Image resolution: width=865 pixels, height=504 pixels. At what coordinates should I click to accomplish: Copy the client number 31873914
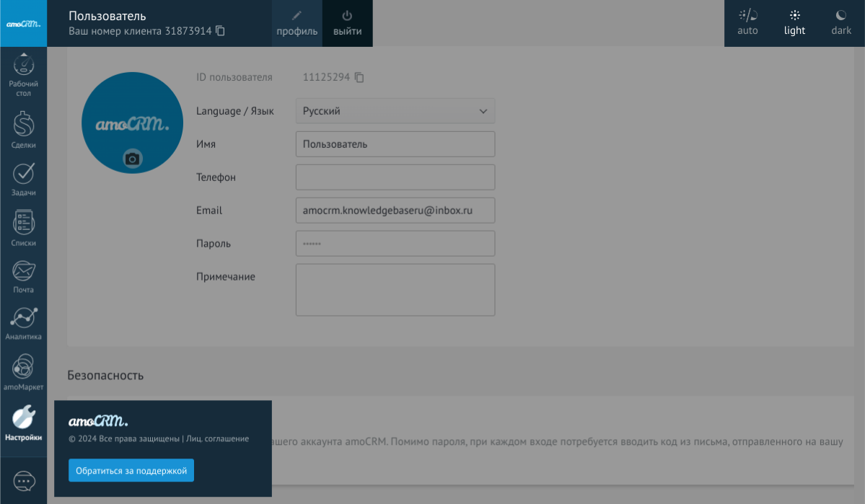221,31
